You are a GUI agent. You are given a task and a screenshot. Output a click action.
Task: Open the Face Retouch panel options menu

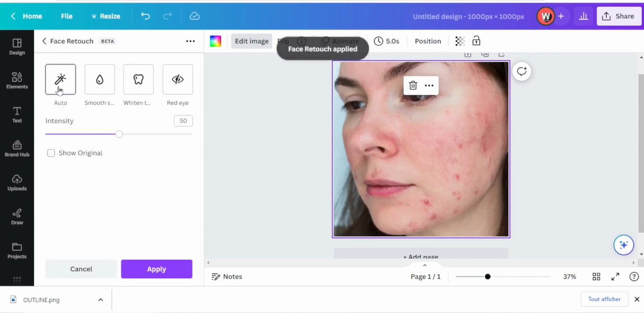(x=190, y=41)
